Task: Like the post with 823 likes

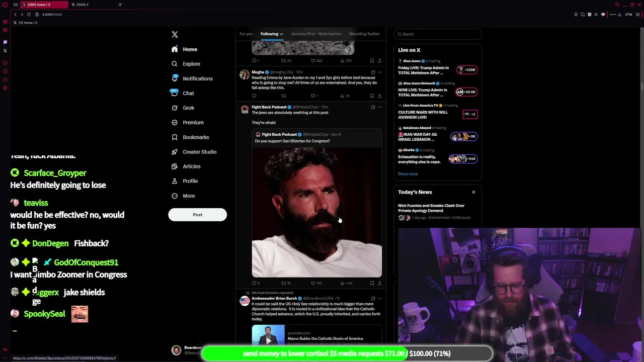Action: pos(316,60)
